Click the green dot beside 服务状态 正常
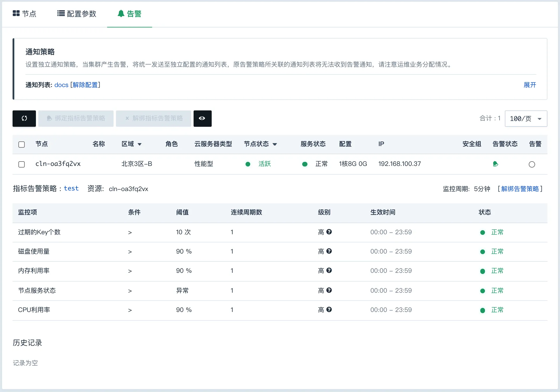Image resolution: width=560 pixels, height=392 pixels. click(305, 164)
